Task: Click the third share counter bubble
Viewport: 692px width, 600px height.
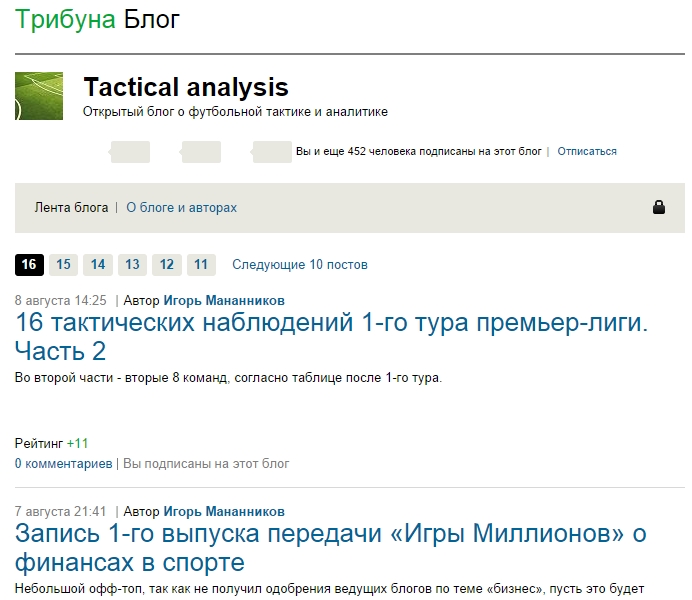Action: [272, 152]
